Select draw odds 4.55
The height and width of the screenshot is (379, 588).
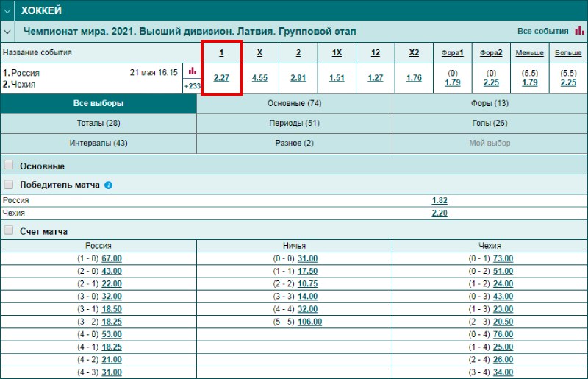(259, 78)
